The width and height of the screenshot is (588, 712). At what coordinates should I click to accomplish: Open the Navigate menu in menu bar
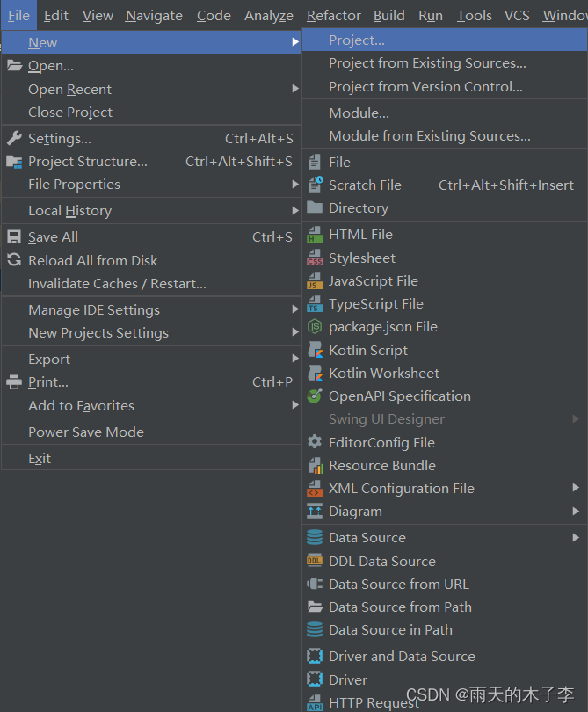pyautogui.click(x=154, y=16)
